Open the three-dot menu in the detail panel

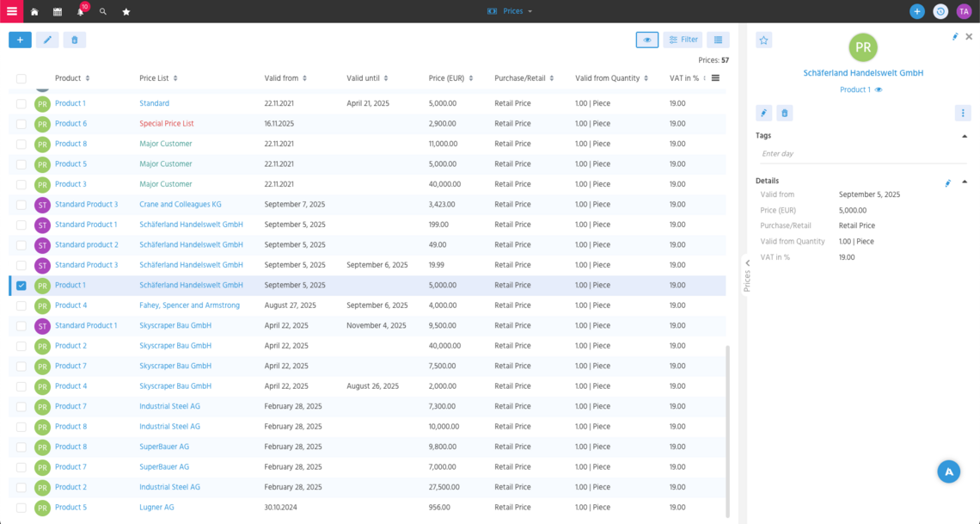tap(963, 112)
